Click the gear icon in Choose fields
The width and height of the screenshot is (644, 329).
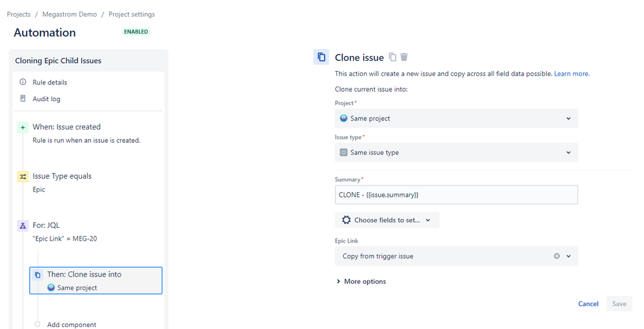point(347,220)
